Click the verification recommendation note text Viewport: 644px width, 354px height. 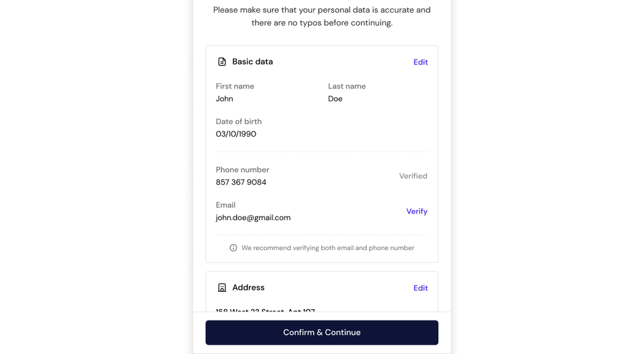point(327,248)
